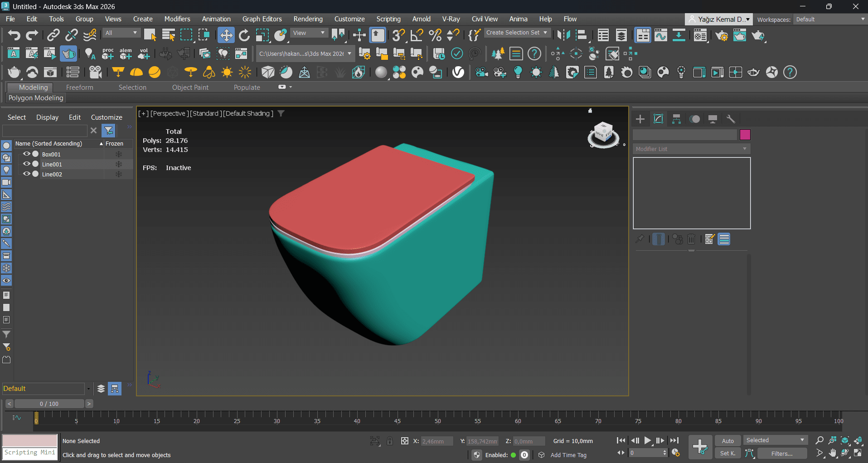Click the Mirror tool icon
Image resolution: width=868 pixels, height=463 pixels.
tap(563, 35)
